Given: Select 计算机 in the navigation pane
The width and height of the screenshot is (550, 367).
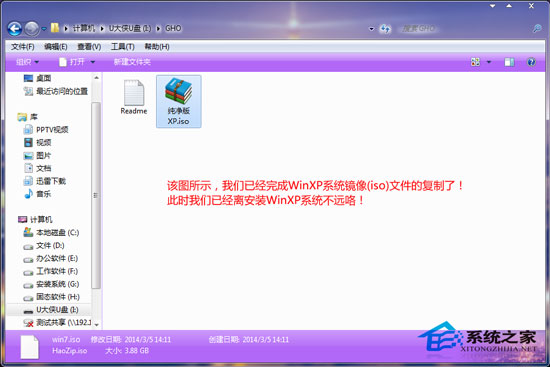Looking at the screenshot, I should pos(35,220).
